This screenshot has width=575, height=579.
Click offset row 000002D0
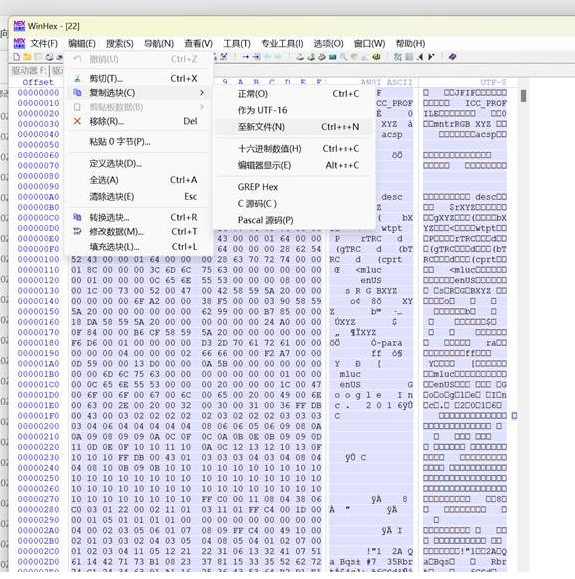point(38,561)
